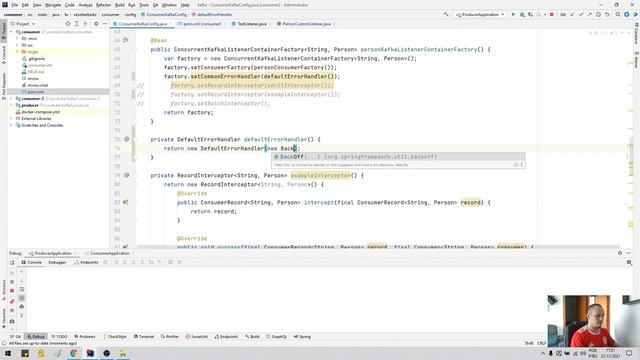Image resolution: width=640 pixels, height=360 pixels.
Task: Open Project panel gear settings
Action: pos(96,24)
